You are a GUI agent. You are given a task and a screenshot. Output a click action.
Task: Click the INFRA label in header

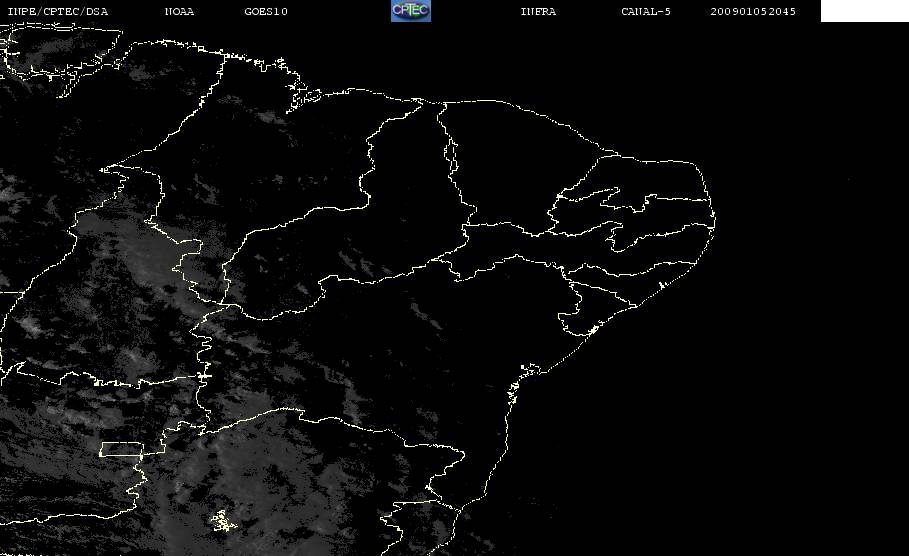click(x=538, y=12)
